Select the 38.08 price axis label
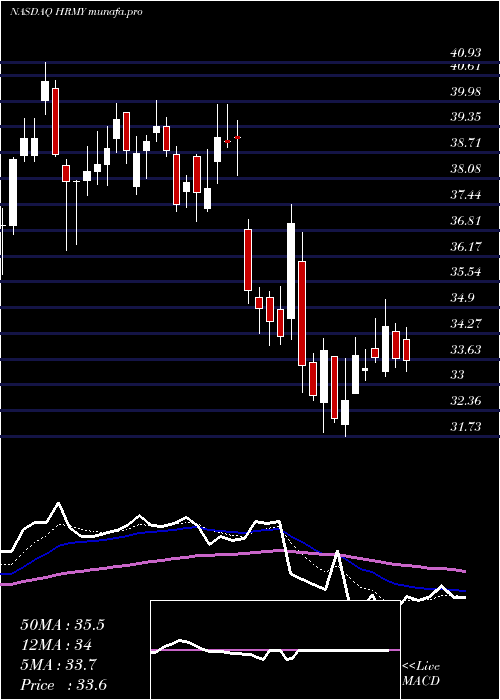 click(x=466, y=169)
